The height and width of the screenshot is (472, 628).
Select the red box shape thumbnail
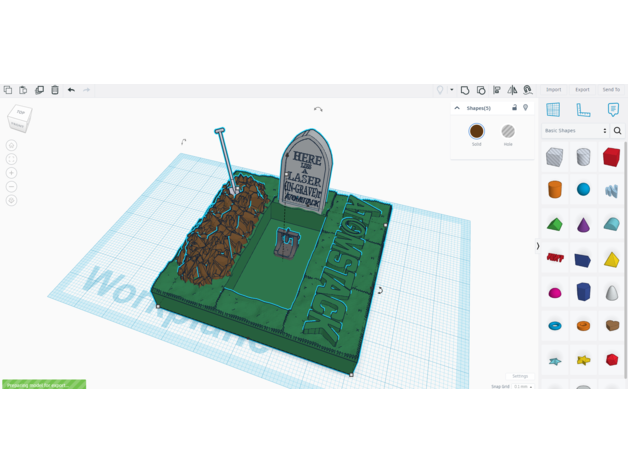[x=611, y=156]
